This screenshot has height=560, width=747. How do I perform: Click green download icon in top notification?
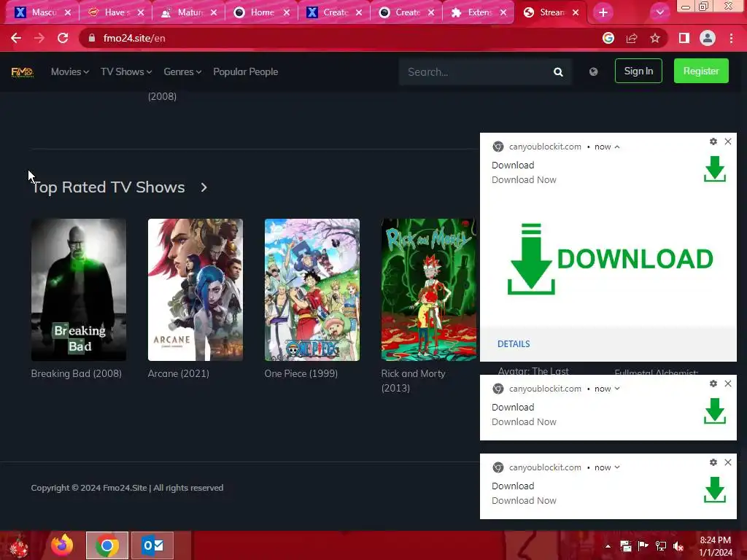click(x=715, y=169)
